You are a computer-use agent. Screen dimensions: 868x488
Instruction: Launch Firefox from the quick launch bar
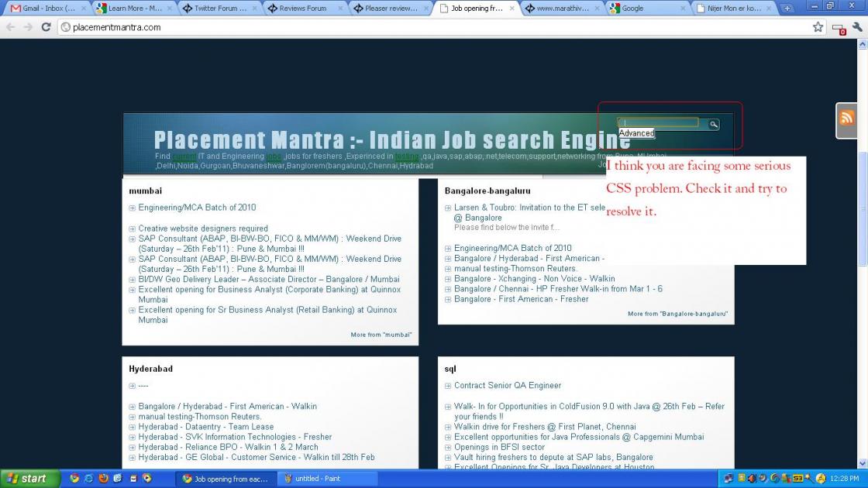104,479
